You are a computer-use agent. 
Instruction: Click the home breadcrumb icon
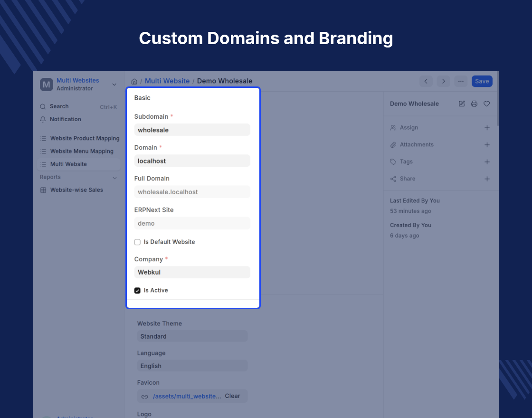coord(134,81)
